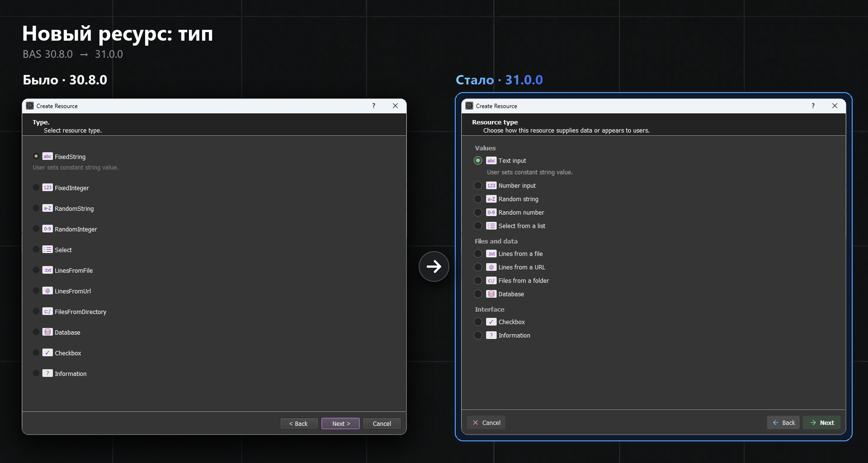
Task: Click the question icon beside old Information entry
Action: pos(47,373)
